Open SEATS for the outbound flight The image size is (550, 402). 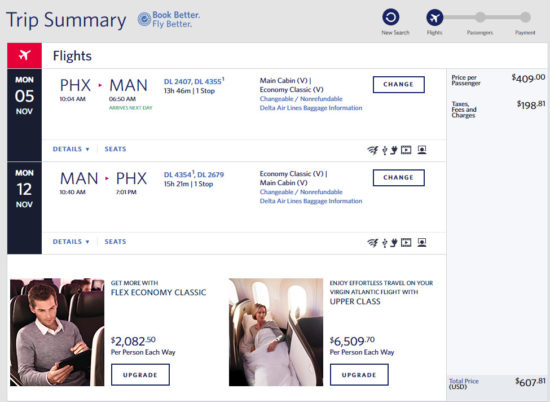click(115, 149)
